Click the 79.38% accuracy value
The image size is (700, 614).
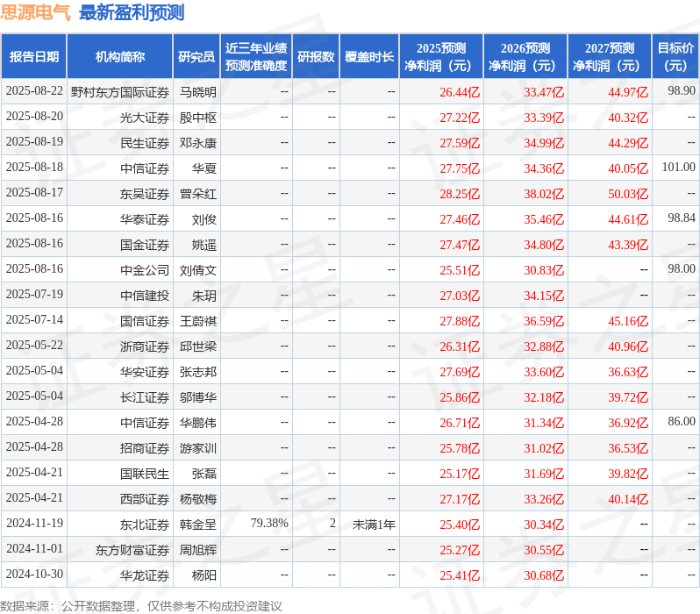[x=269, y=524]
